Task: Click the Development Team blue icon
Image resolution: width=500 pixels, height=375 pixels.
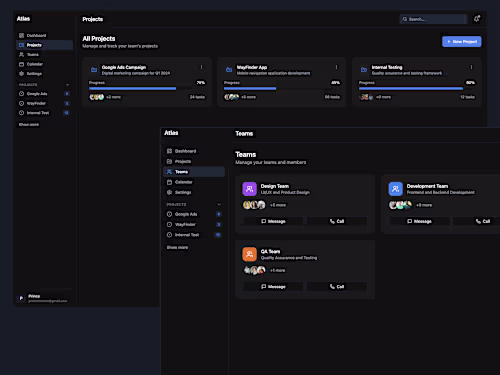Action: tap(396, 189)
